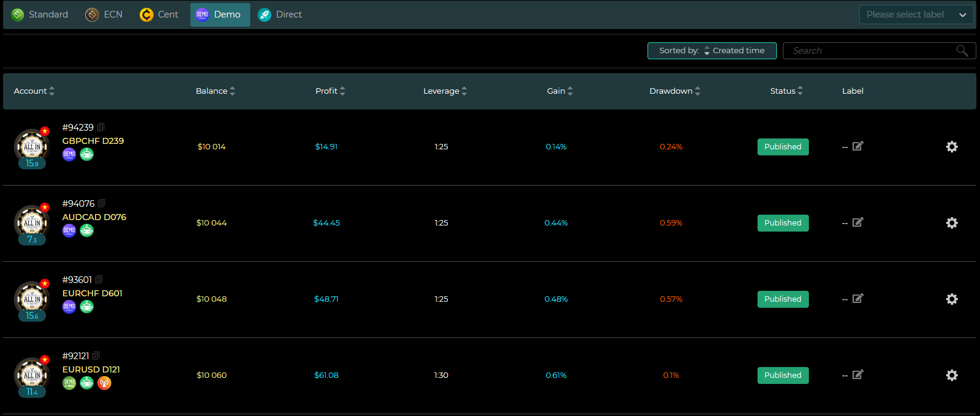The image size is (980, 416).
Task: Open the EURCHF D601 account link
Action: tap(92, 293)
